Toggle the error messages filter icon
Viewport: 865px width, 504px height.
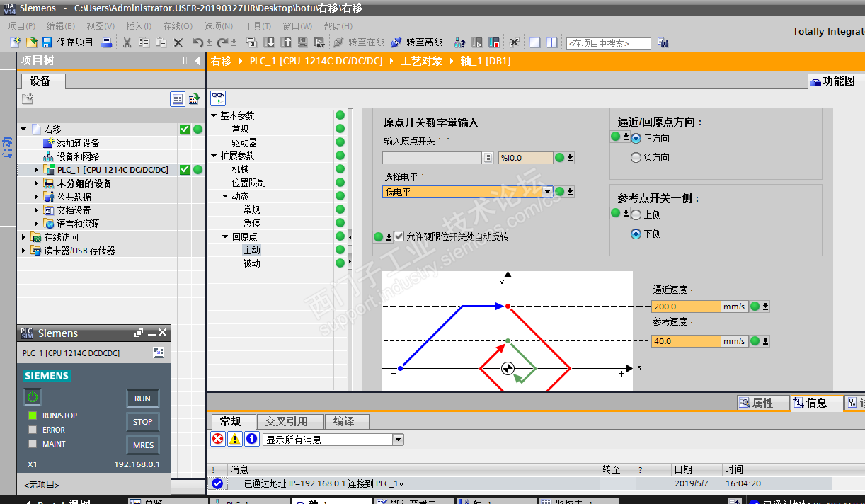[x=218, y=439]
